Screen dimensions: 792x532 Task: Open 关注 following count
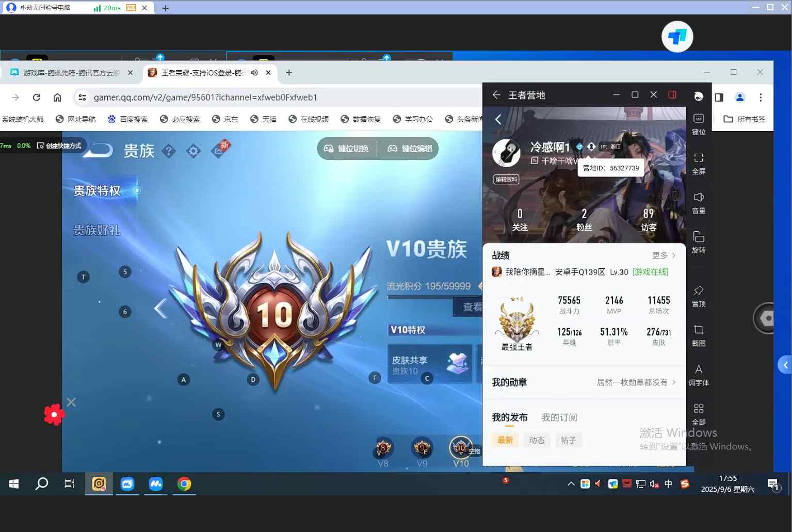click(x=520, y=220)
